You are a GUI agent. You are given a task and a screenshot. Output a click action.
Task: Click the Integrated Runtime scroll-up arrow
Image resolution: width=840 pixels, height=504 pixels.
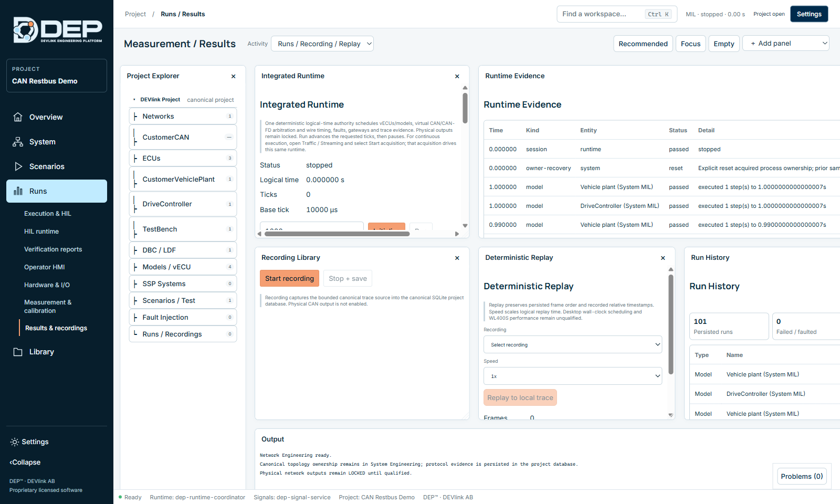coord(465,88)
